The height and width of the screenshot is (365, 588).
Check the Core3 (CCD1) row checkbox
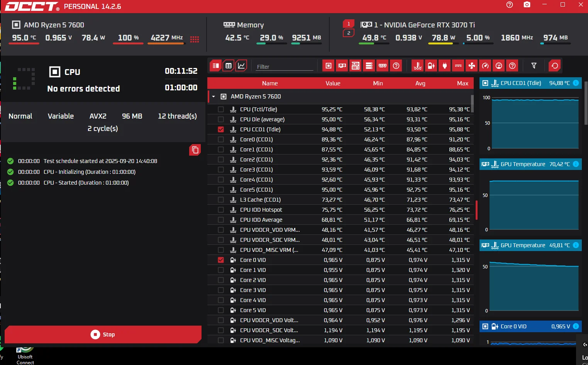coord(221,170)
